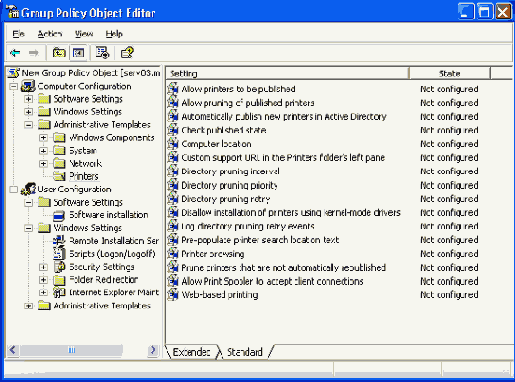515x382 pixels.
Task: Click the Back arrow toolbar button
Action: [15, 53]
